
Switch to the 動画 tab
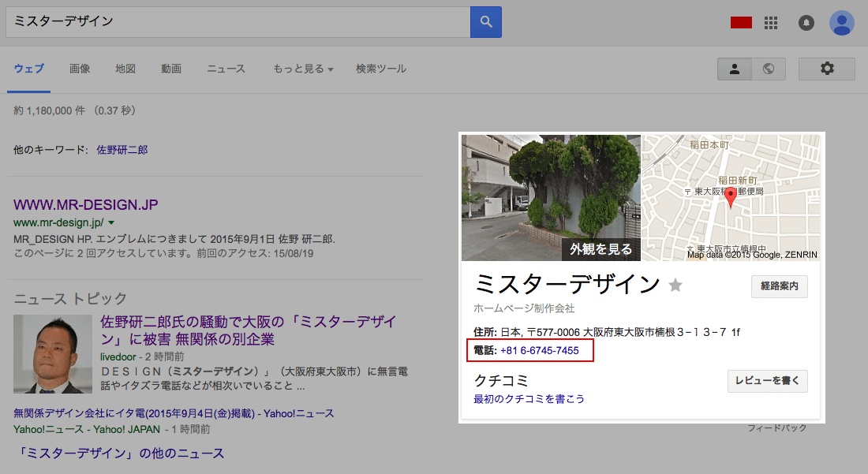point(171,69)
